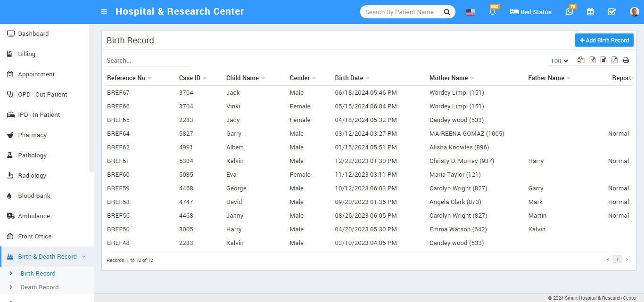
Task: Print the birth record table
Action: [x=626, y=60]
